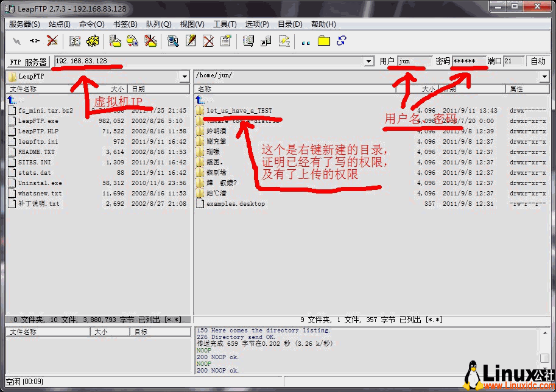This screenshot has width=556, height=392.
Task: Click the disconnect icon with red X
Action: tap(52, 41)
